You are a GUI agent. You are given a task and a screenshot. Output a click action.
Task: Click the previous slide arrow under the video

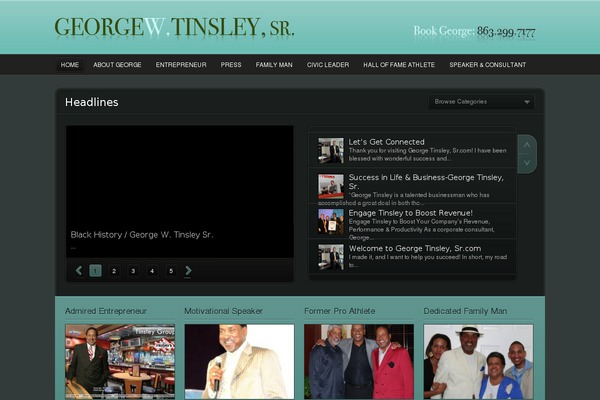click(x=79, y=271)
